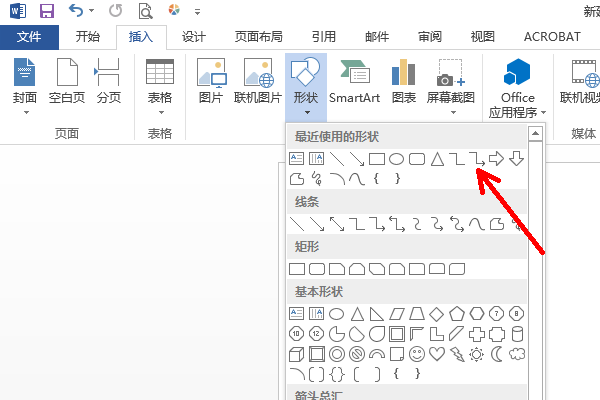The height and width of the screenshot is (400, 600).
Task: Select vertical text box in recently used shapes
Action: [x=316, y=158]
